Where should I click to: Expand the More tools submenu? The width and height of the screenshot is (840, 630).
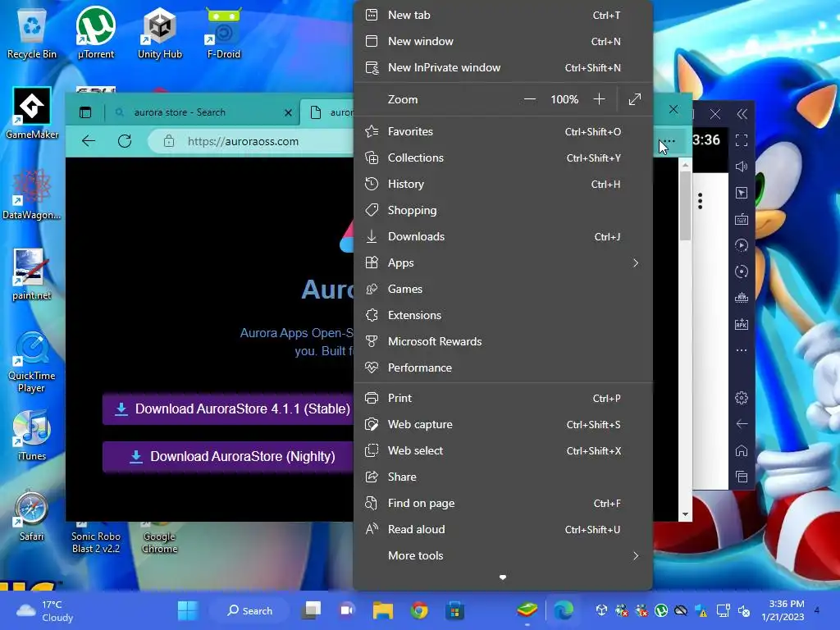coord(503,555)
